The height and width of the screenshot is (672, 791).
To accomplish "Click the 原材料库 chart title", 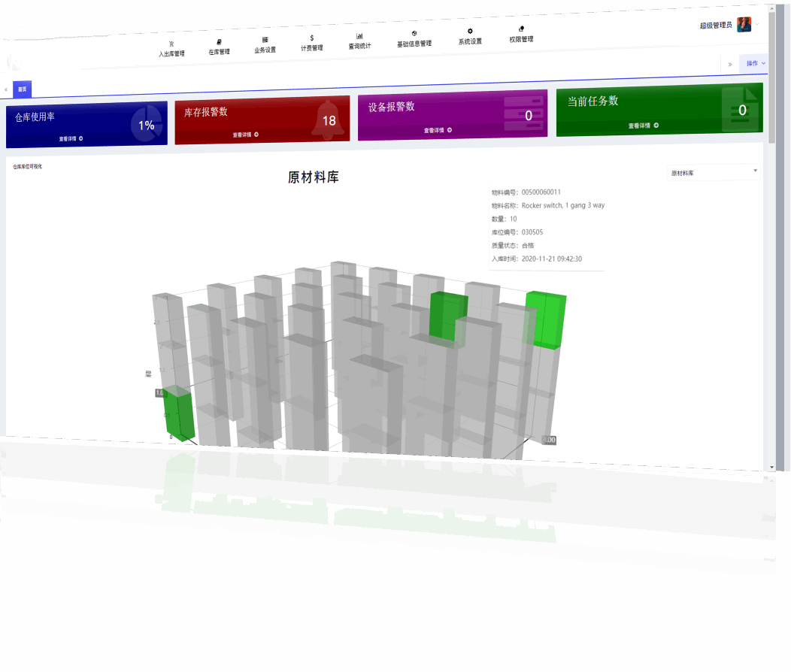I will [314, 177].
